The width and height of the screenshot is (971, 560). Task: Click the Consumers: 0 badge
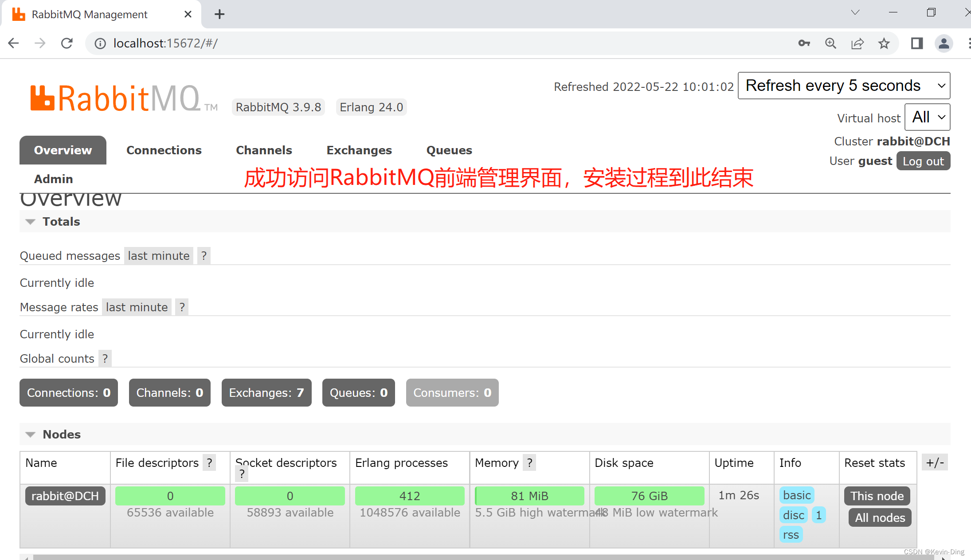coord(452,393)
